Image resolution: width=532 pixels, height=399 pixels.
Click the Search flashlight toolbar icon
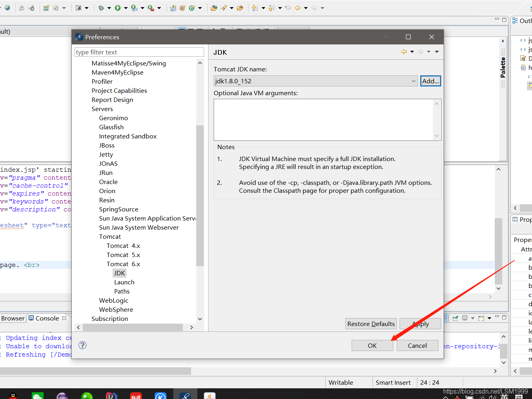pos(224,8)
